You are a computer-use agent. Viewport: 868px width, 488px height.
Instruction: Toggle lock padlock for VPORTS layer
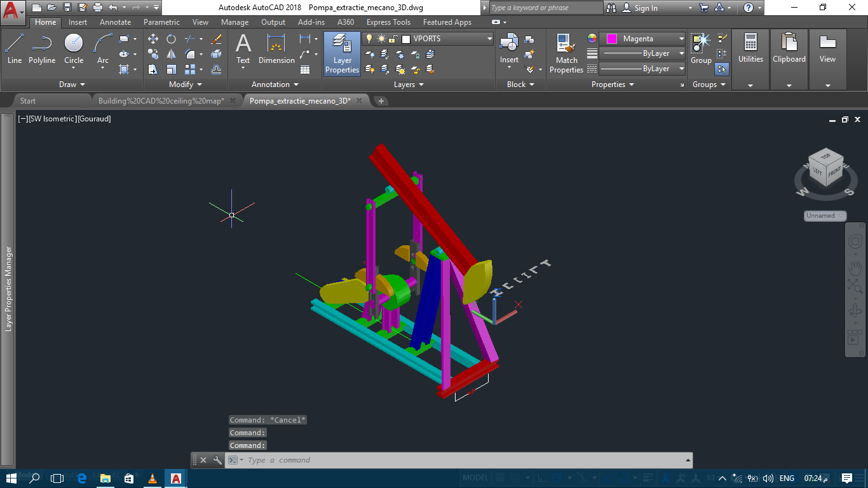point(394,39)
